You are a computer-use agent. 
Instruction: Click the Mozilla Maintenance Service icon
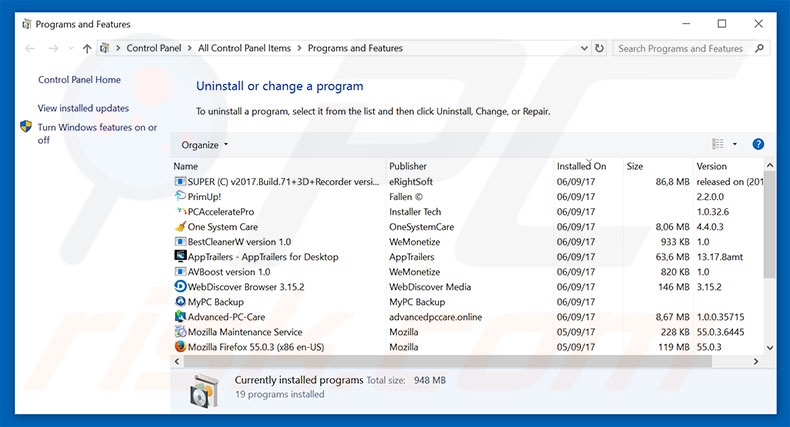tap(180, 332)
